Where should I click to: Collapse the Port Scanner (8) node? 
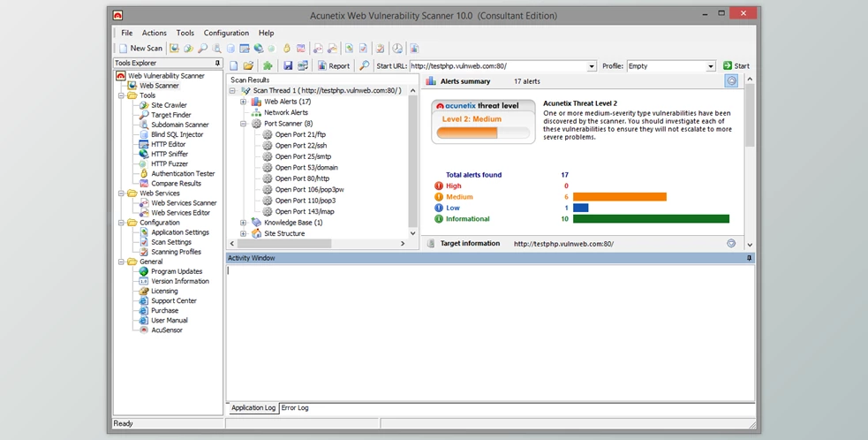coord(243,124)
